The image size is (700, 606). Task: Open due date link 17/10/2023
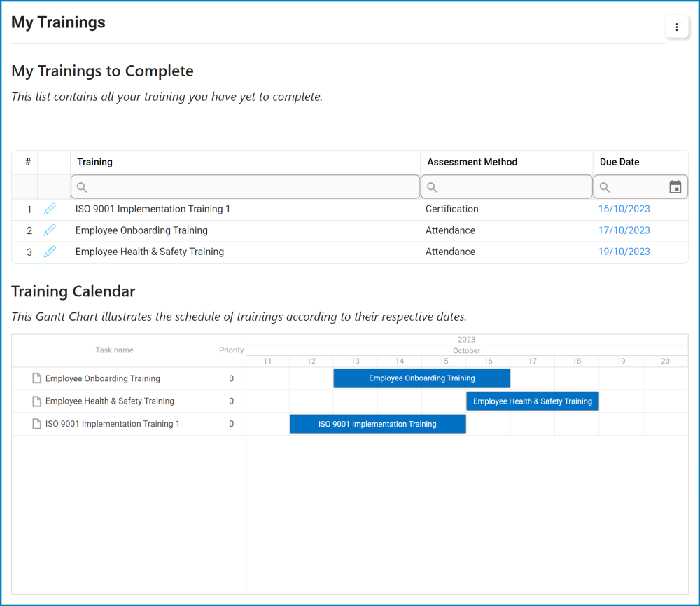[x=624, y=230]
